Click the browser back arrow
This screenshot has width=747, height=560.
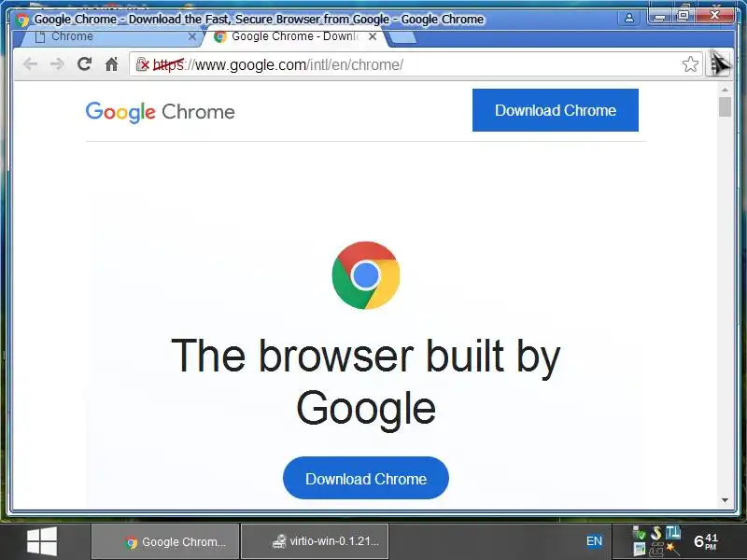pos(30,63)
